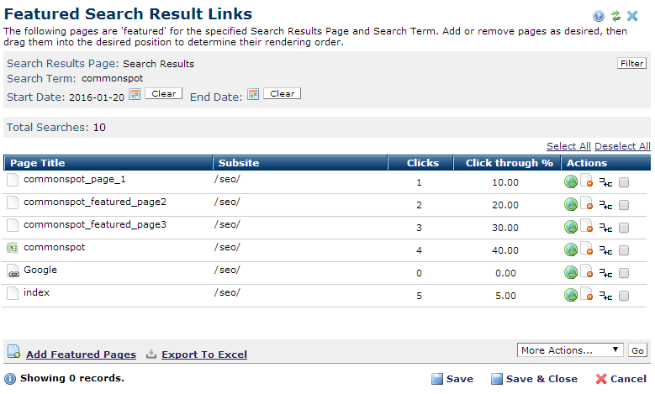
Task: Click page remove icon for Google row
Action: [x=587, y=272]
